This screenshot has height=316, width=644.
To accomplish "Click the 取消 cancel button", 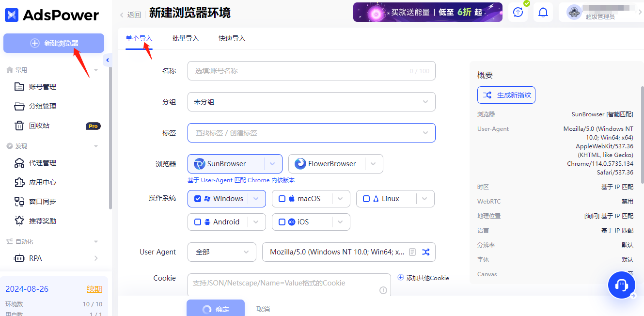I will click(263, 309).
